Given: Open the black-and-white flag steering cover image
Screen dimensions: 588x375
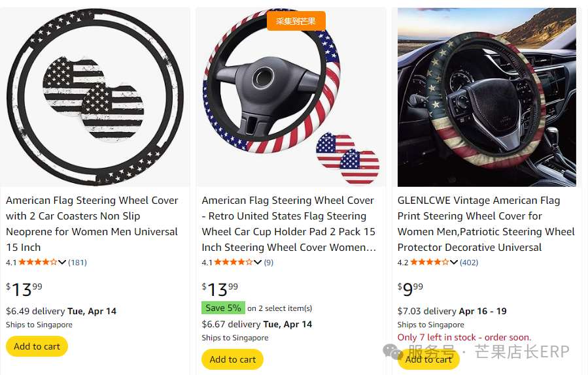Looking at the screenshot, I should tap(95, 97).
